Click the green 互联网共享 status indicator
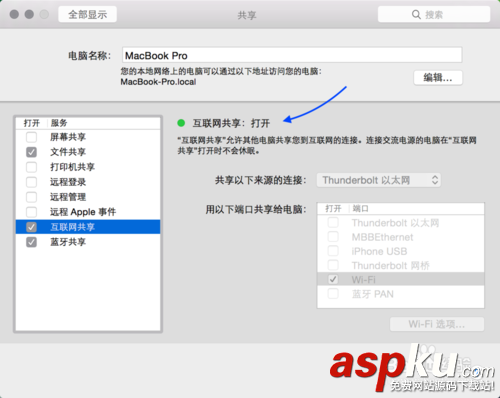The width and height of the screenshot is (500, 398). point(181,123)
